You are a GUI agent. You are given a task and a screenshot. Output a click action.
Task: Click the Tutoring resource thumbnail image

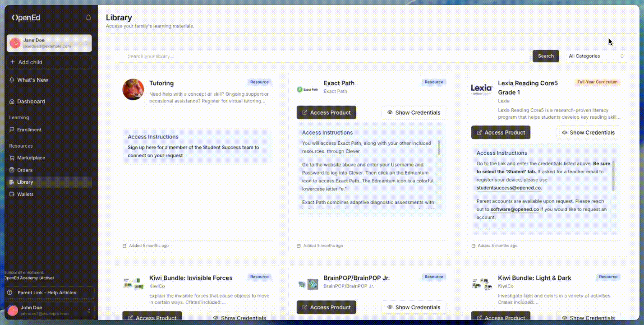click(x=133, y=89)
